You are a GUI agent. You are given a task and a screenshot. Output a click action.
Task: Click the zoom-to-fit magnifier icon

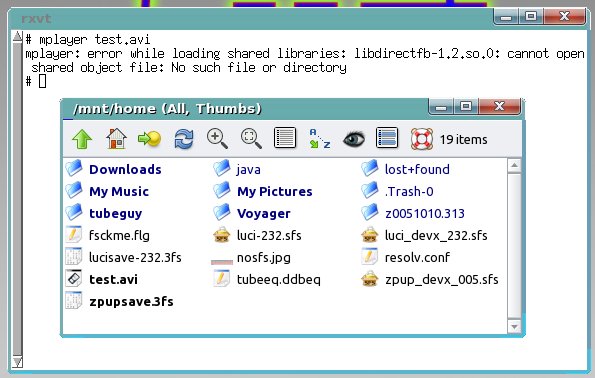pyautogui.click(x=251, y=139)
